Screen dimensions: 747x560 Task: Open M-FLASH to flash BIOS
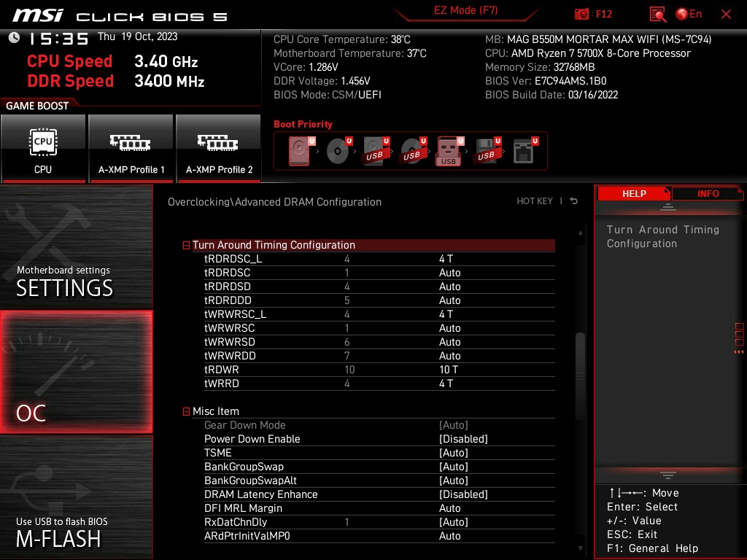pos(76,497)
